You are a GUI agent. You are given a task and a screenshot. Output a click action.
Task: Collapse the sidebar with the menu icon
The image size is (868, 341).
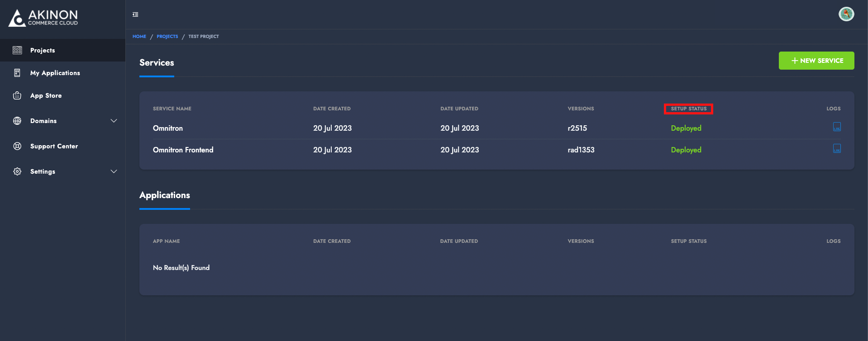pyautogui.click(x=135, y=14)
